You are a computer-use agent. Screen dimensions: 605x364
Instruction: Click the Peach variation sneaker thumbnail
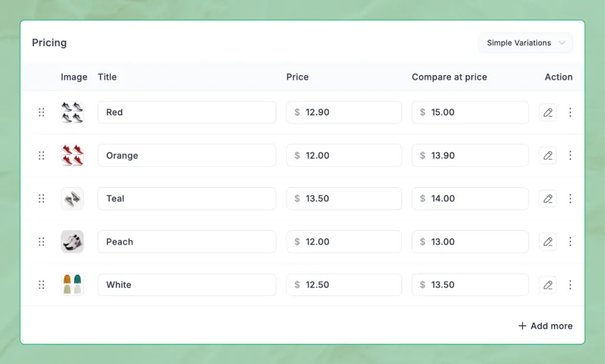coord(72,242)
